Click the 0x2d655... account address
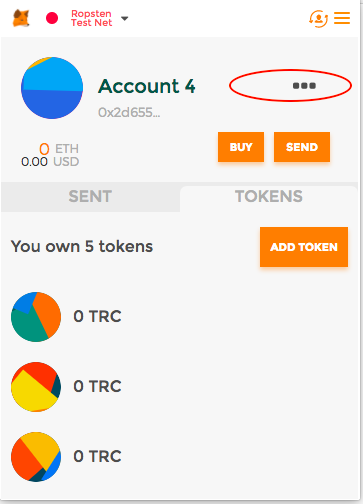Viewport: 363px width, 504px height. pyautogui.click(x=129, y=113)
